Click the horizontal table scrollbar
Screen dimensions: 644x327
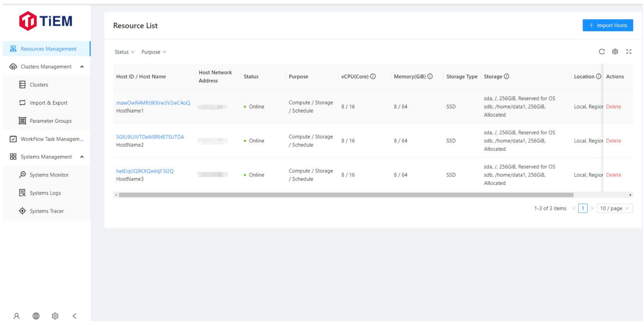pyautogui.click(x=346, y=195)
